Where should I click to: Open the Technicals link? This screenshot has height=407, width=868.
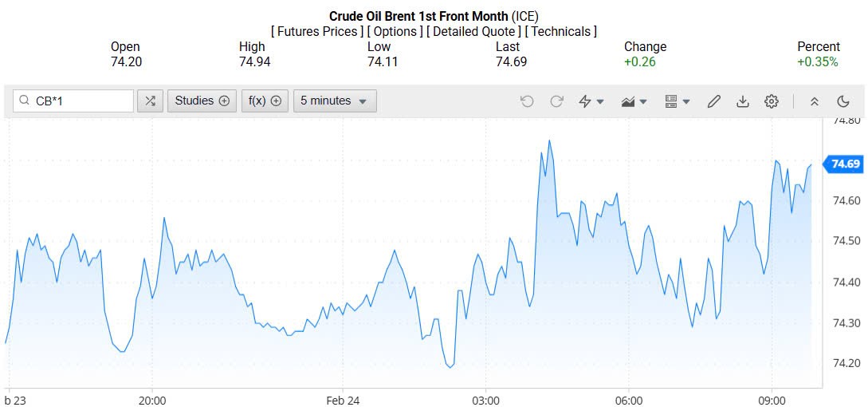561,32
